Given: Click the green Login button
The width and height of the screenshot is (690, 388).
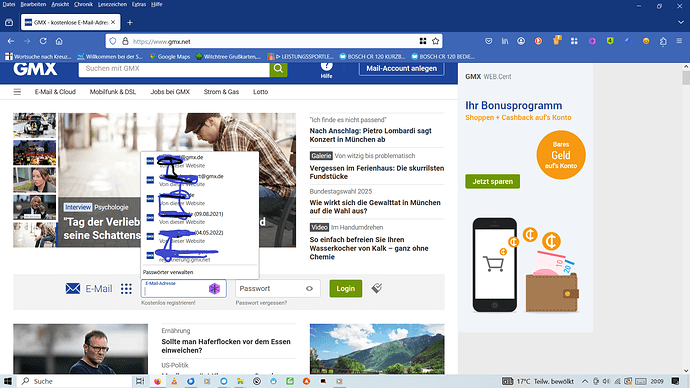Looking at the screenshot, I should pyautogui.click(x=345, y=289).
